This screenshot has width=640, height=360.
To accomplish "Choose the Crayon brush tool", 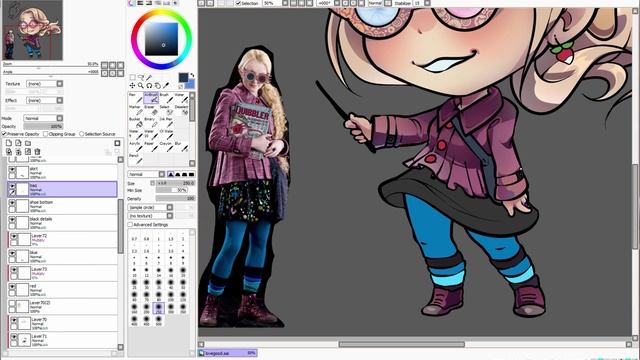I will 166,147.
